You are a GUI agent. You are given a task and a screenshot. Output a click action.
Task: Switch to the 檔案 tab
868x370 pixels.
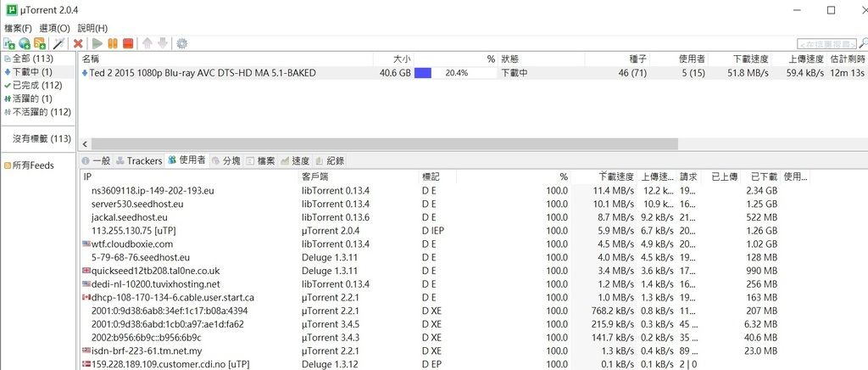point(260,160)
